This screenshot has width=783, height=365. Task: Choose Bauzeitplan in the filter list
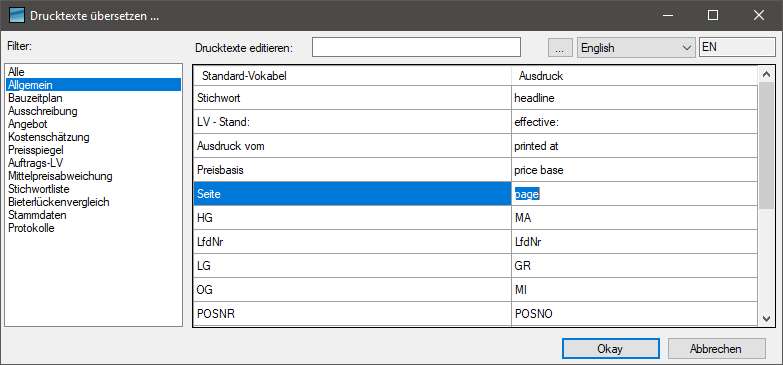93,98
